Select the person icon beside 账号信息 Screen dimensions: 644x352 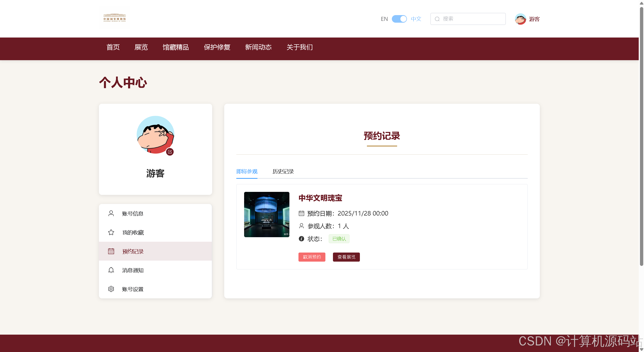(x=111, y=213)
